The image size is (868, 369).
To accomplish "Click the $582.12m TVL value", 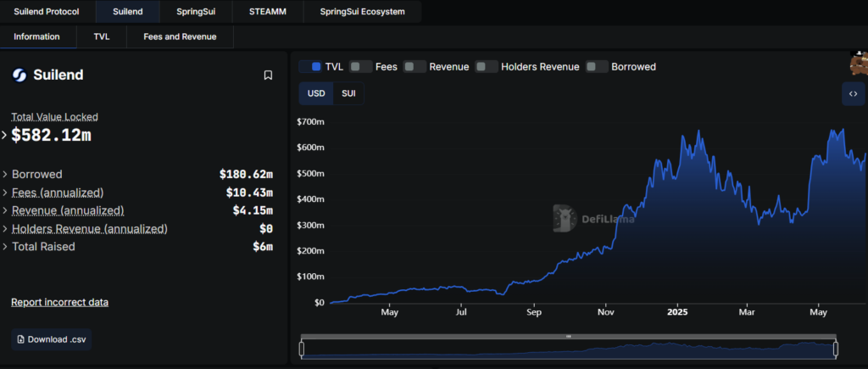I will [51, 135].
